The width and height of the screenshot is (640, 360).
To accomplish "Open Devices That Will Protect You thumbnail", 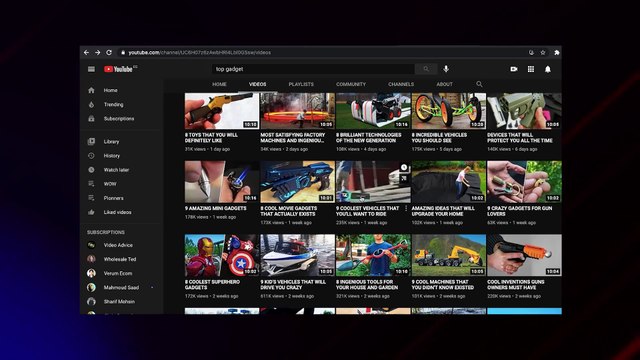I will click(524, 111).
